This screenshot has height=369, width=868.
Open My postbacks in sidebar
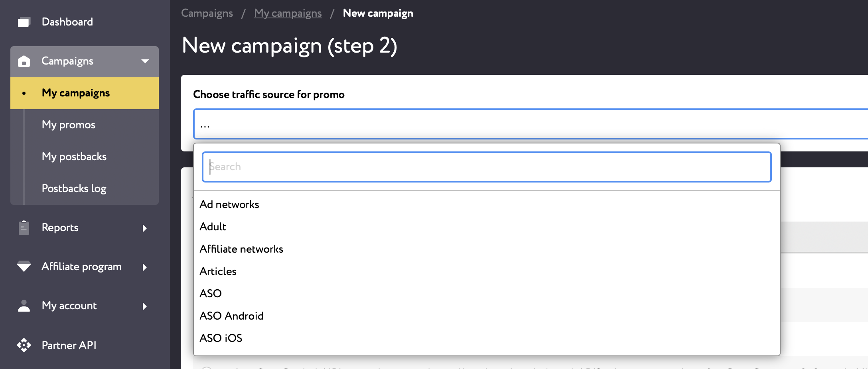tap(74, 157)
